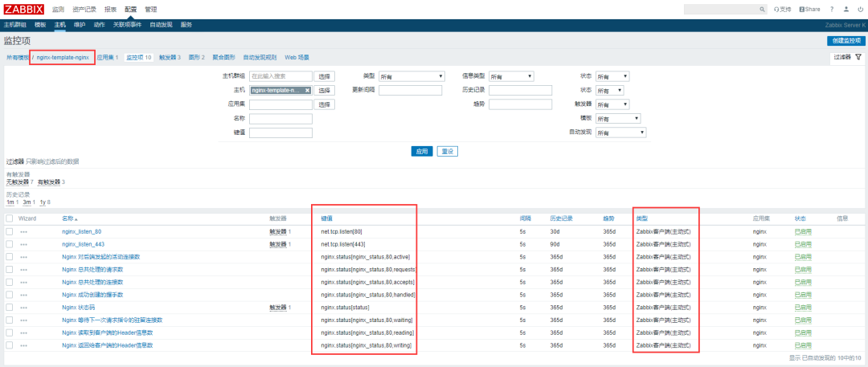This screenshot has width=868, height=367.
Task: Filter history by 1y 8
Action: click(x=45, y=202)
